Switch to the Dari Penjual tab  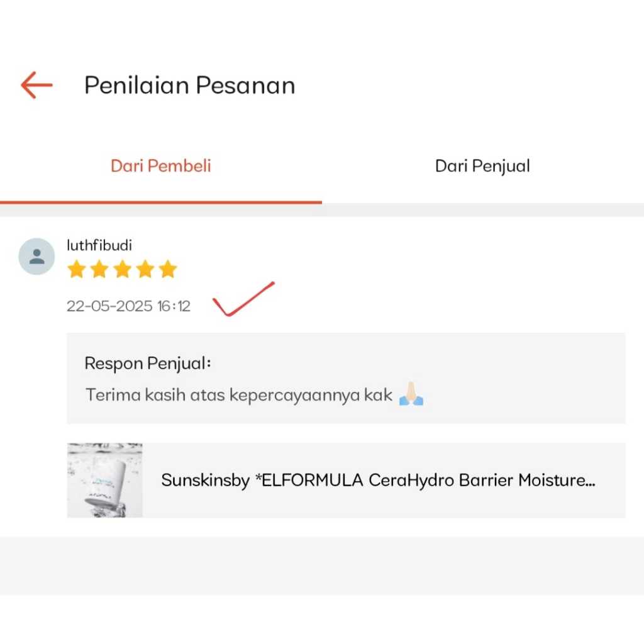point(482,166)
